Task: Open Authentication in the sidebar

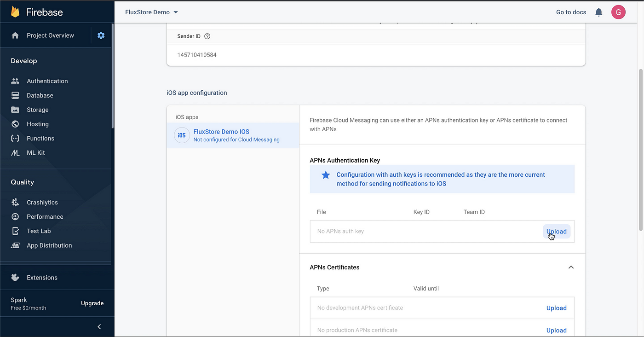Action: [47, 81]
